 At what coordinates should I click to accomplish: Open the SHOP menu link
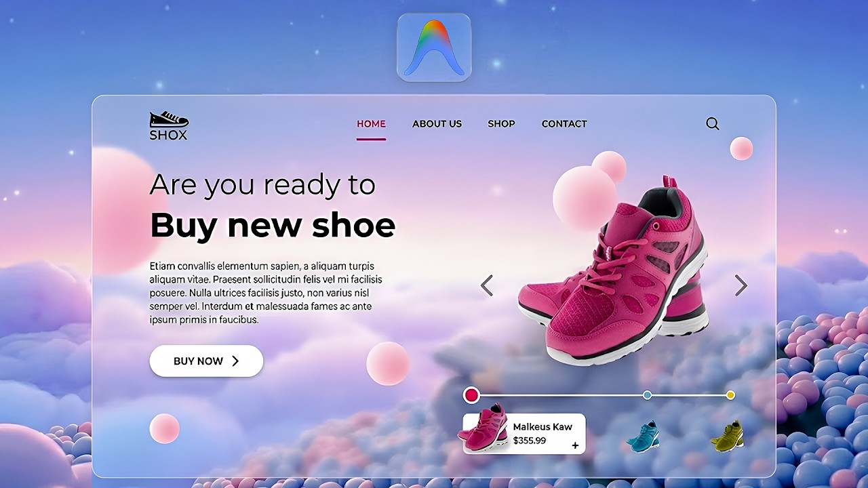[501, 124]
